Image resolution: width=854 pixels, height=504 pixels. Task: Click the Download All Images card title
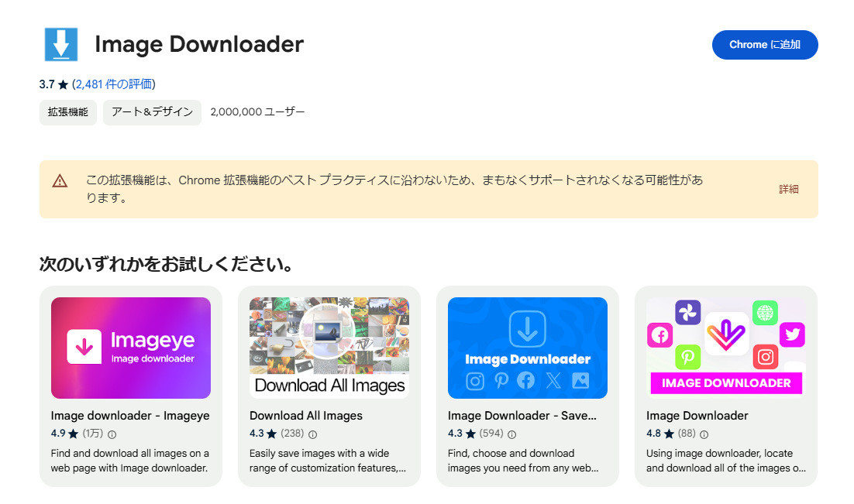[x=305, y=416]
